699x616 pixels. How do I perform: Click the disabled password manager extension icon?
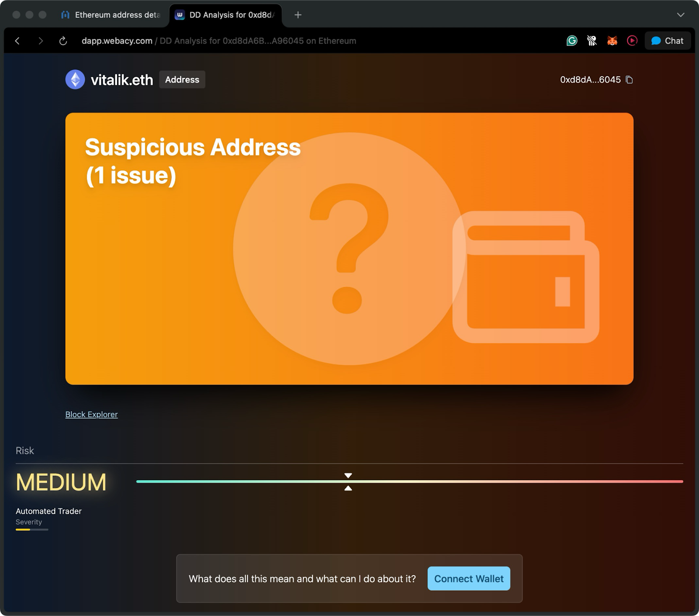[x=592, y=41]
